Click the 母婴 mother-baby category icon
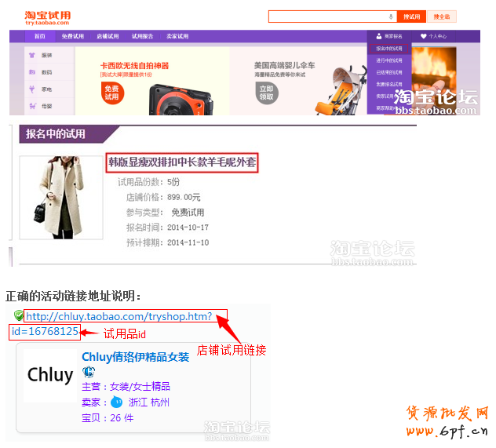 point(33,105)
